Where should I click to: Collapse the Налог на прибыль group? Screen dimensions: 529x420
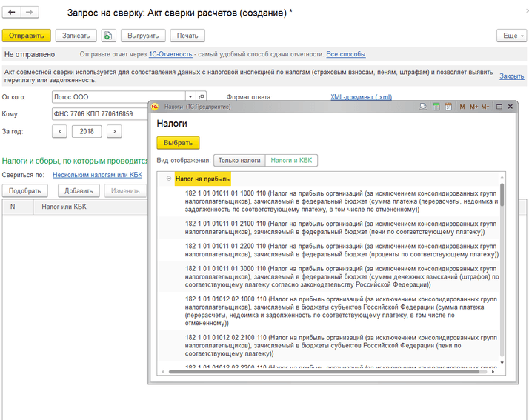point(169,179)
